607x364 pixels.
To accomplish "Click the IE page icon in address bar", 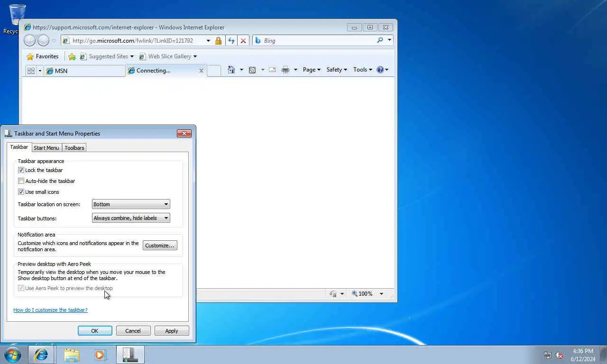I will pyautogui.click(x=66, y=41).
